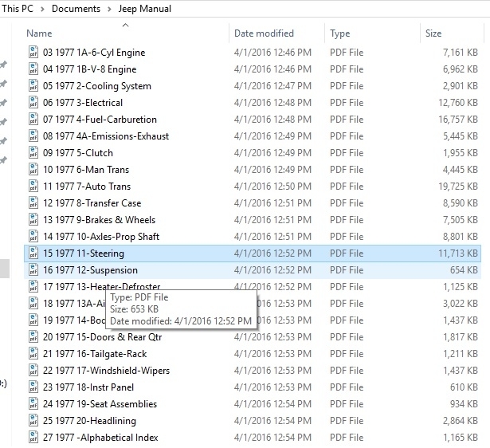Viewport: 490px width, 448px height.
Task: Select file name 04 1977 1B-V-8 Engine
Action: pyautogui.click(x=90, y=69)
